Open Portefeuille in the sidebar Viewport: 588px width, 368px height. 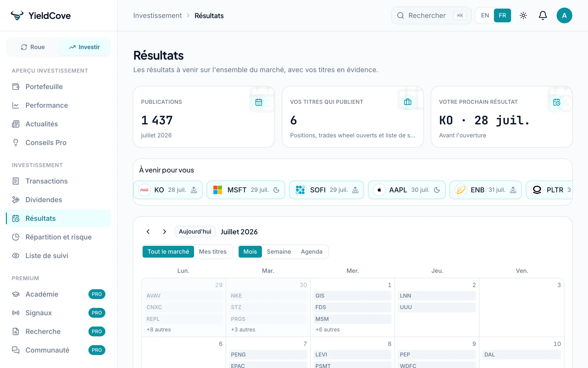[59, 87]
